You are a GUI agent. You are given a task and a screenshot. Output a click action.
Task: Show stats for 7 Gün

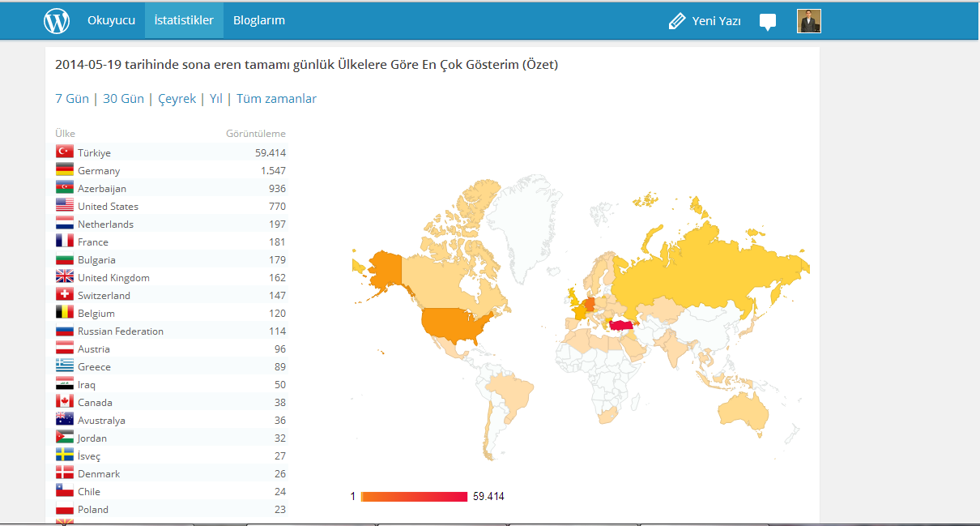click(x=72, y=99)
